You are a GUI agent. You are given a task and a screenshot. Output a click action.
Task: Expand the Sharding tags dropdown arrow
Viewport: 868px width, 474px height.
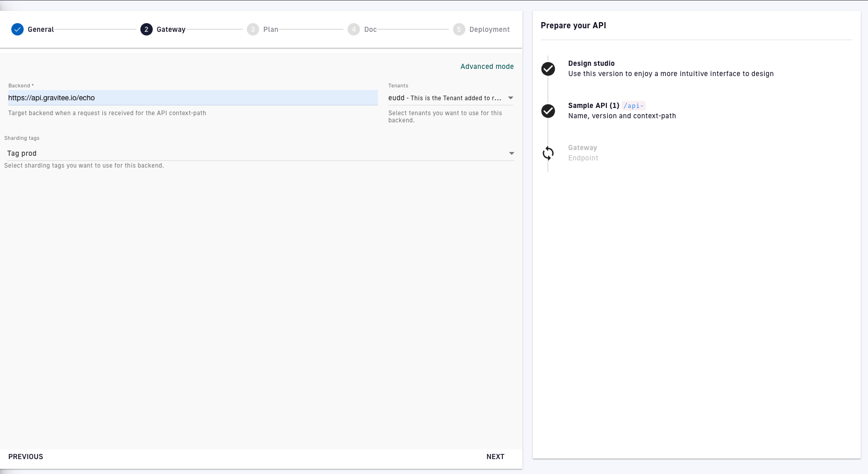click(x=512, y=154)
